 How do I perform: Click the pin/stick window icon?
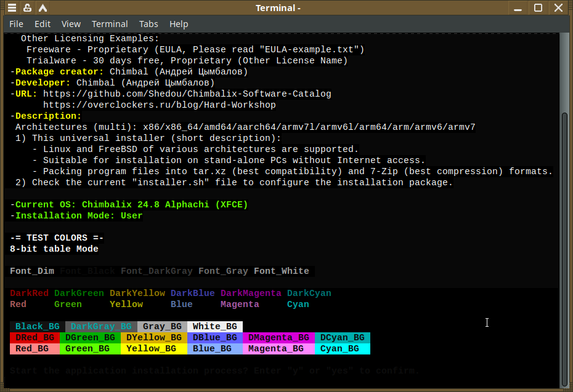pyautogui.click(x=27, y=7)
